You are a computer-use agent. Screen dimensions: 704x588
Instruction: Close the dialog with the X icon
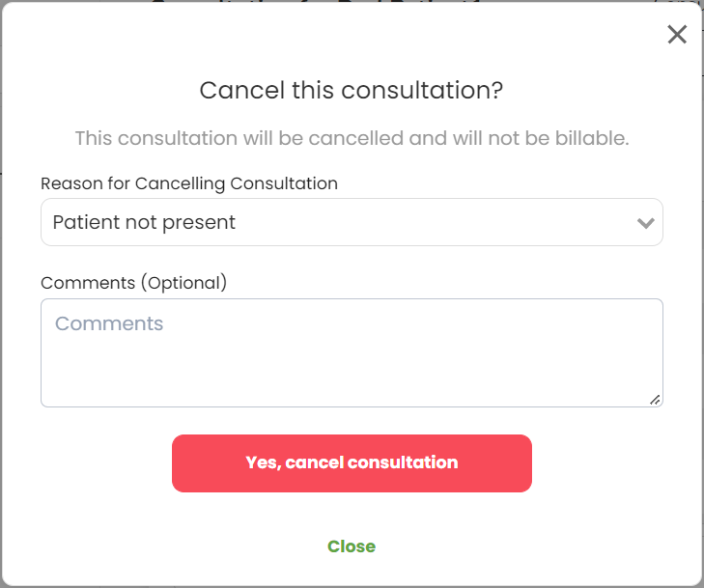tap(677, 35)
